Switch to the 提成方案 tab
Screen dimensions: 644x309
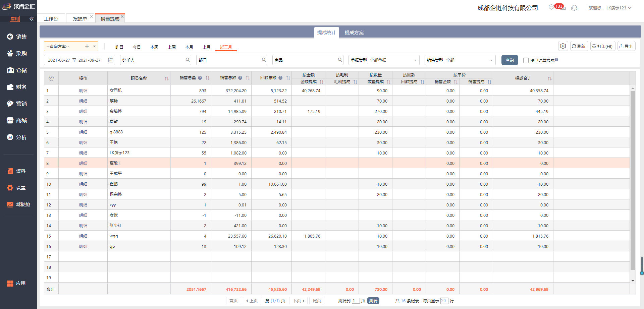[354, 33]
